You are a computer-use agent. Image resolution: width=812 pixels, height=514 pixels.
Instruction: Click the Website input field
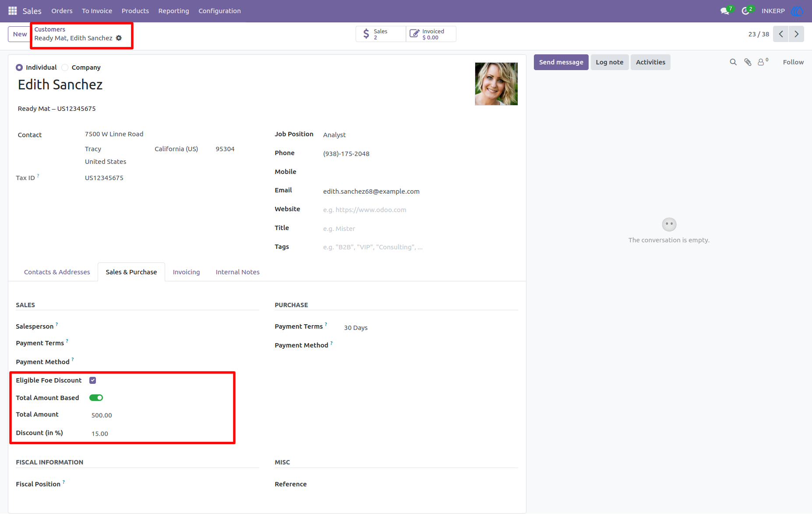point(420,210)
